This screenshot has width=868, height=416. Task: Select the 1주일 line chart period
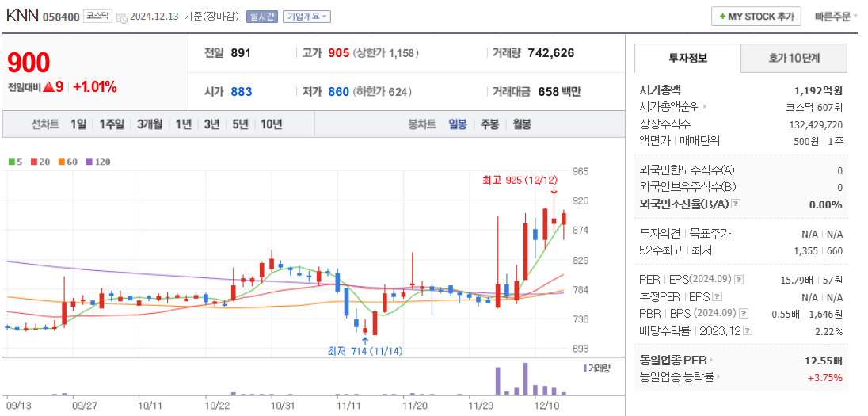(112, 124)
